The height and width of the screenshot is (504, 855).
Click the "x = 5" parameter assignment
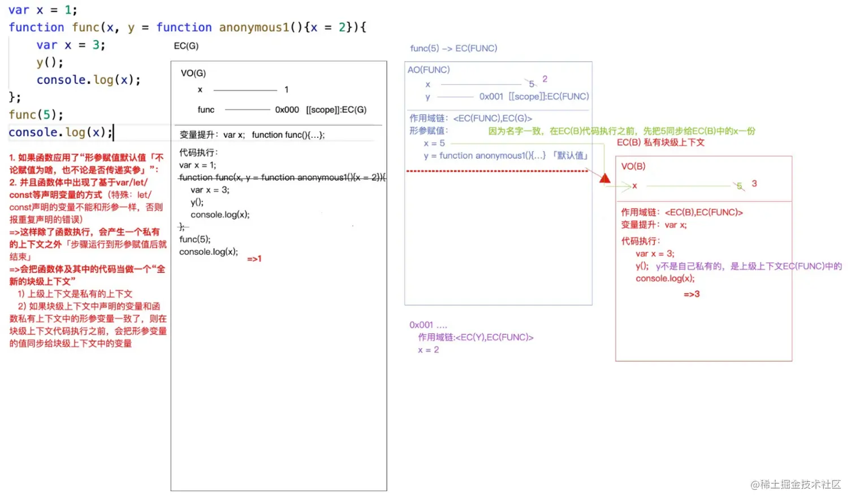[434, 143]
